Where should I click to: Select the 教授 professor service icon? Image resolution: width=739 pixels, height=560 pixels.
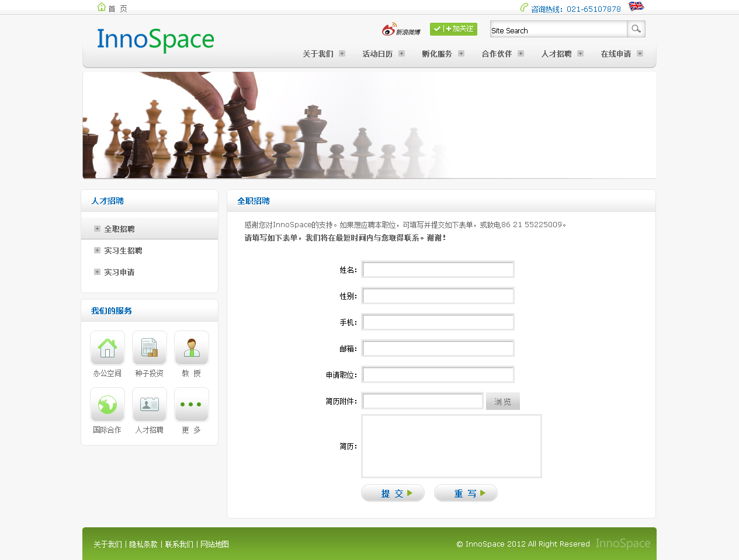click(x=192, y=348)
